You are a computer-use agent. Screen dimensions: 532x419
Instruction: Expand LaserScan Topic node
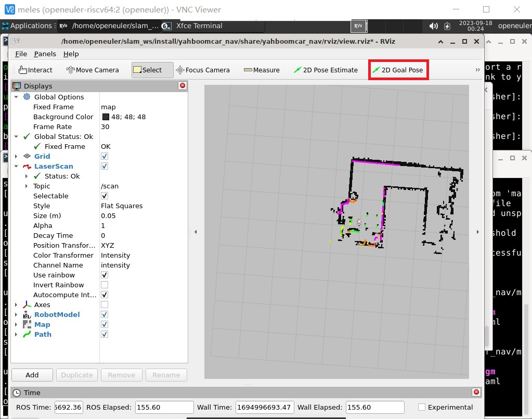tap(27, 186)
